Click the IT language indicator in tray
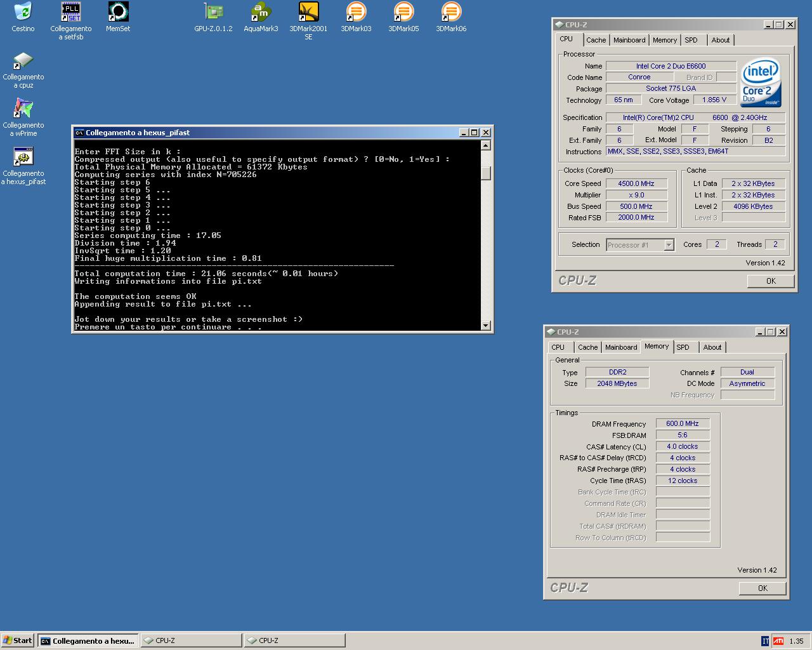 (x=765, y=641)
